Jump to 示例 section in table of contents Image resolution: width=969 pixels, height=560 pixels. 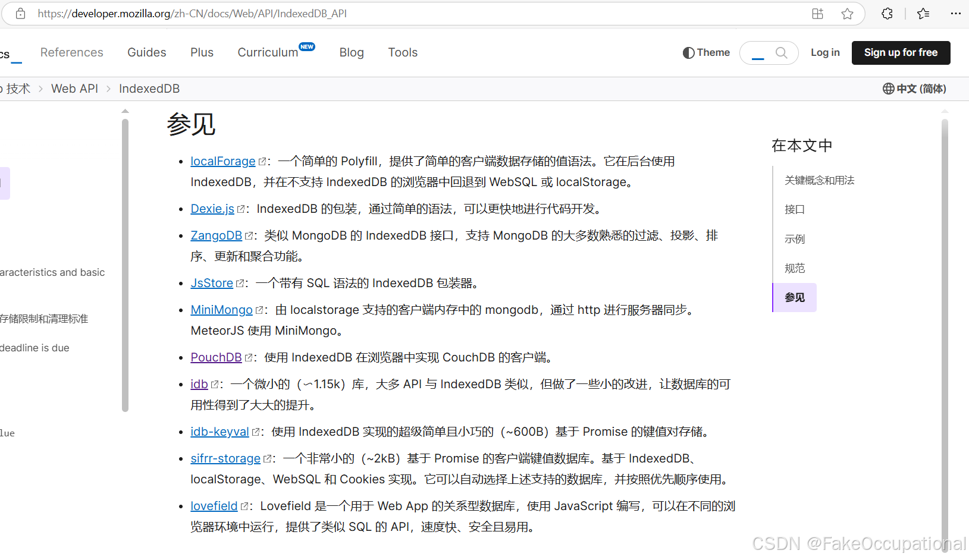794,239
